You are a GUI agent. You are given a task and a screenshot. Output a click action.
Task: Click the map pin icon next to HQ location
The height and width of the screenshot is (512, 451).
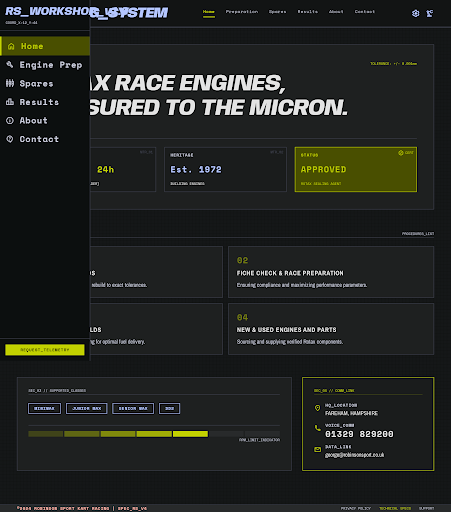pos(317,408)
